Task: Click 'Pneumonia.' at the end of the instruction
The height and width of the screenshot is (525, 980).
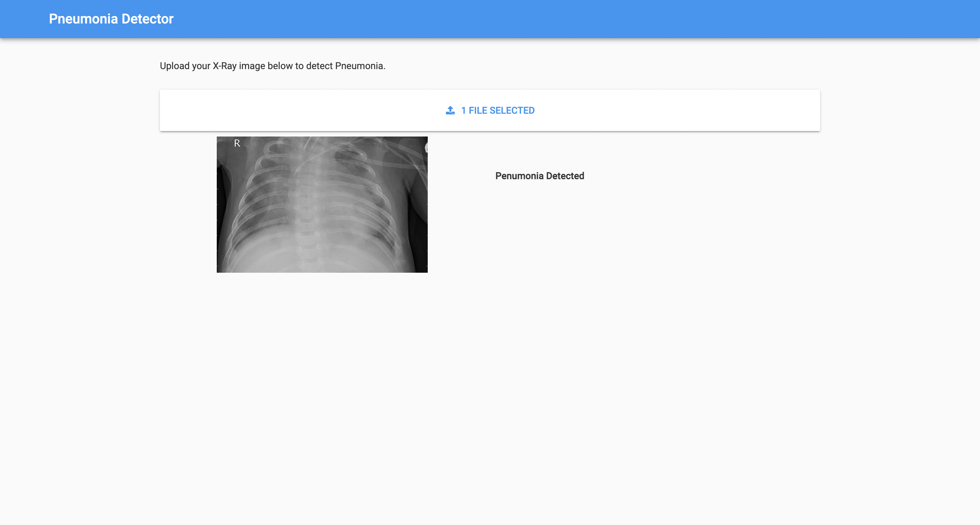Action: [x=360, y=66]
